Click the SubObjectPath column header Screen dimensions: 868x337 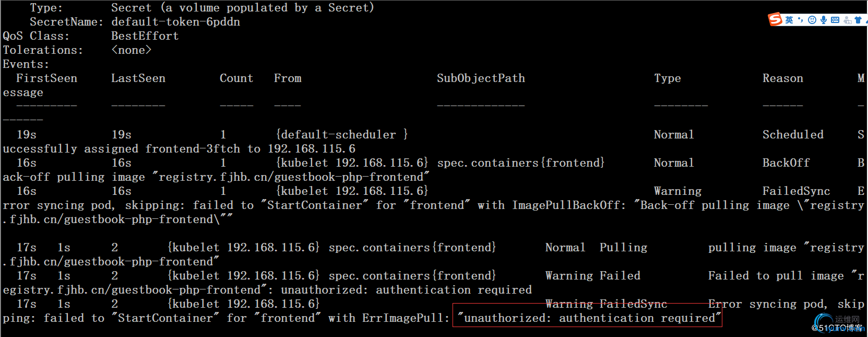pyautogui.click(x=481, y=78)
